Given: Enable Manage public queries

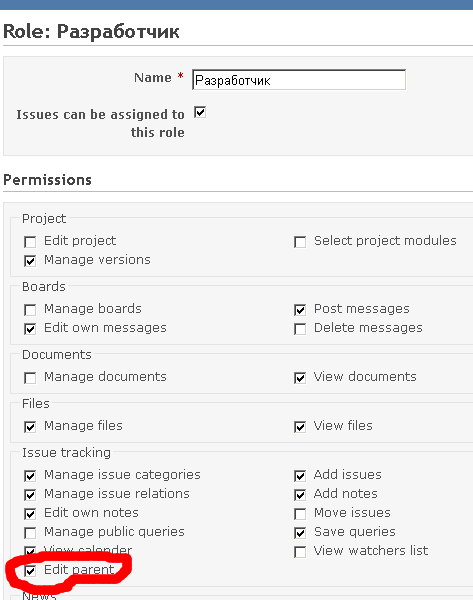Looking at the screenshot, I should point(30,533).
